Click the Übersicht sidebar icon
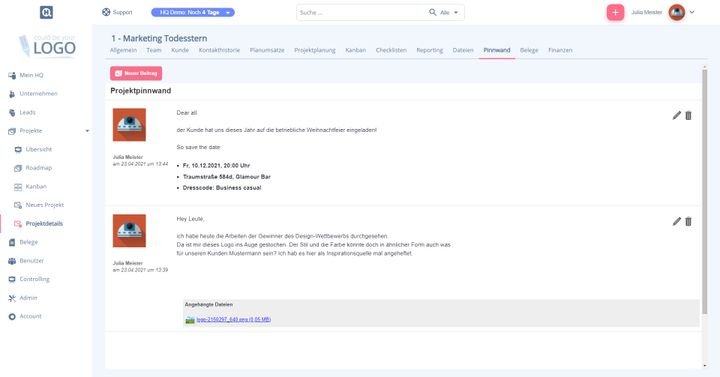The height and width of the screenshot is (377, 720). coord(18,149)
